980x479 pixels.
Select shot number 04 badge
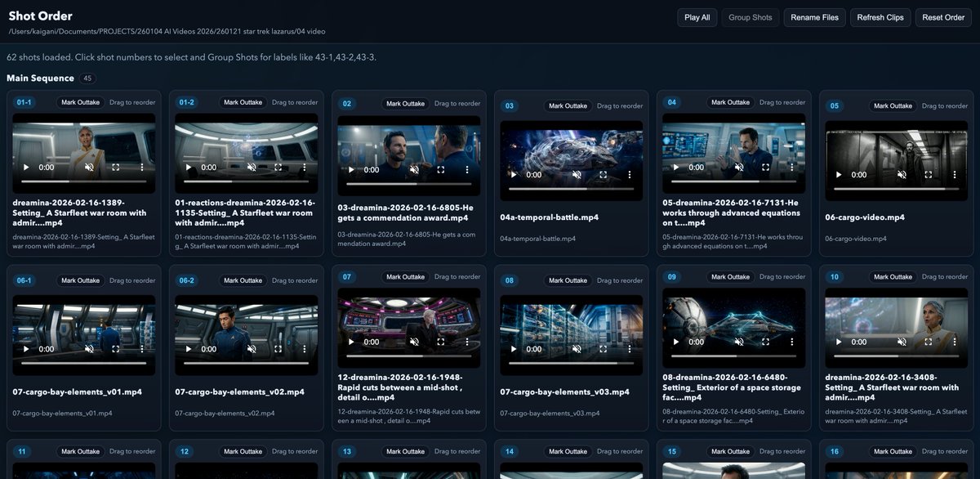click(672, 102)
